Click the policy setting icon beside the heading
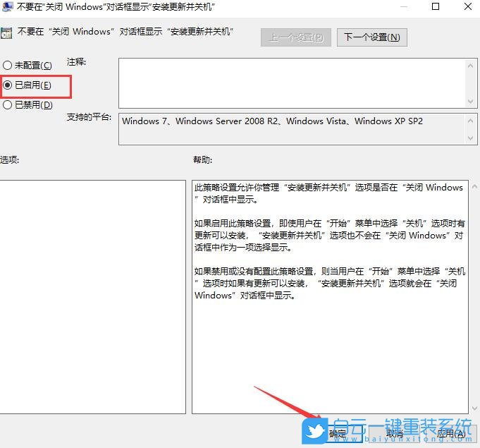Image resolution: width=480 pixels, height=448 pixels. click(x=6, y=33)
